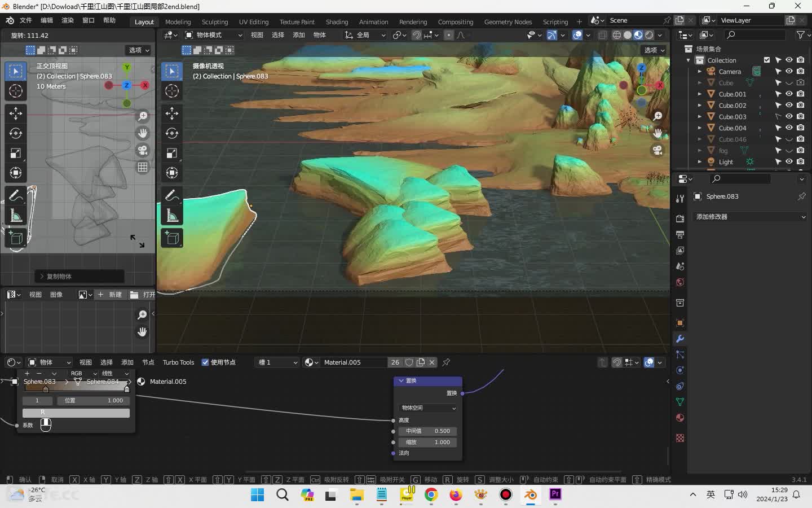812x508 pixels.
Task: Select the Add Cube tool in camera viewport
Action: (x=172, y=238)
